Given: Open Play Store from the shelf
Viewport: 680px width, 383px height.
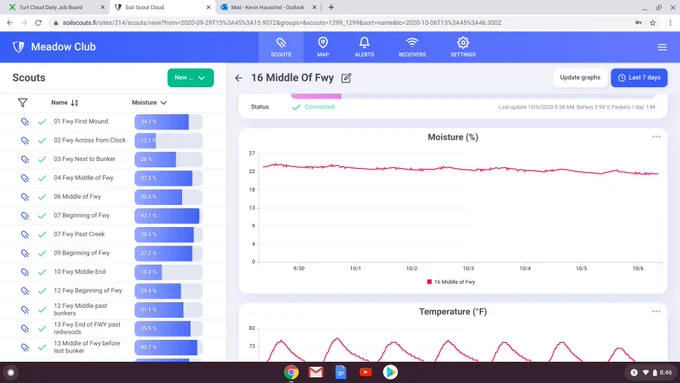Looking at the screenshot, I should point(390,372).
